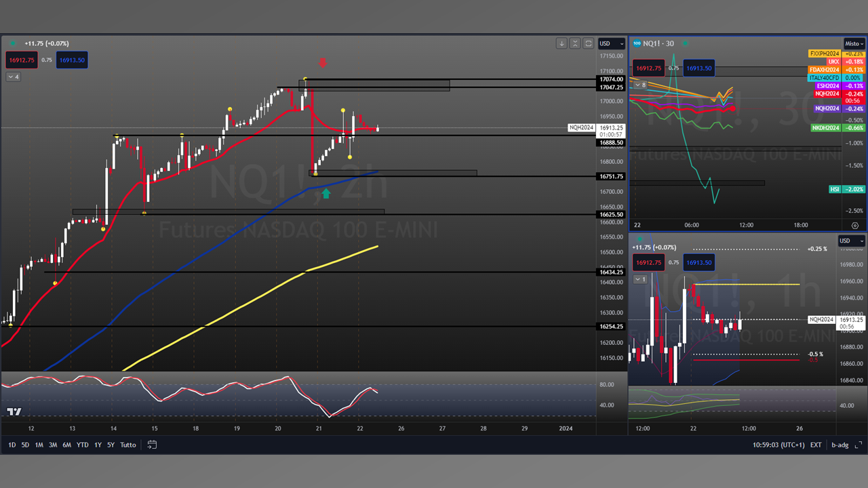Image resolution: width=868 pixels, height=488 pixels.
Task: Select the 1M time range
Action: (x=39, y=445)
